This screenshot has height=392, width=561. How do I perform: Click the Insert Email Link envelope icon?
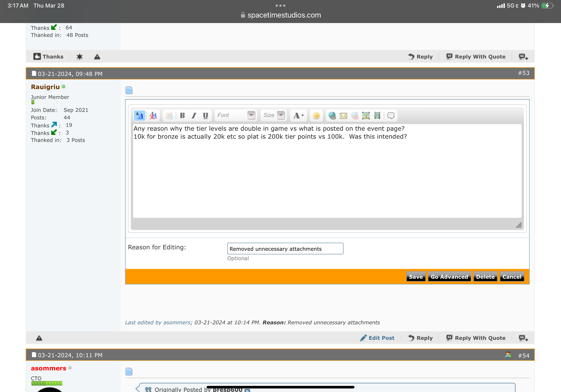343,115
